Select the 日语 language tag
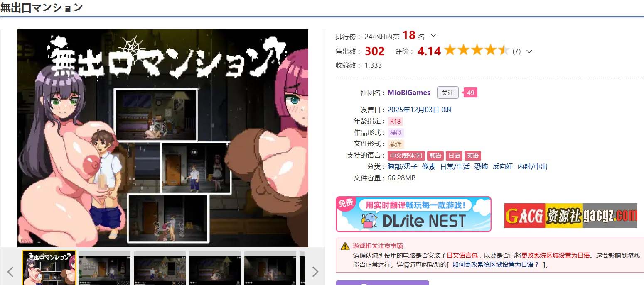This screenshot has width=644, height=285. pos(454,156)
